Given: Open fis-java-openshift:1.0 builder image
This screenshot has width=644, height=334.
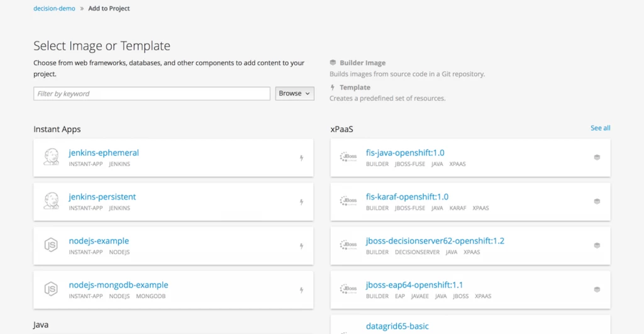Looking at the screenshot, I should [405, 152].
